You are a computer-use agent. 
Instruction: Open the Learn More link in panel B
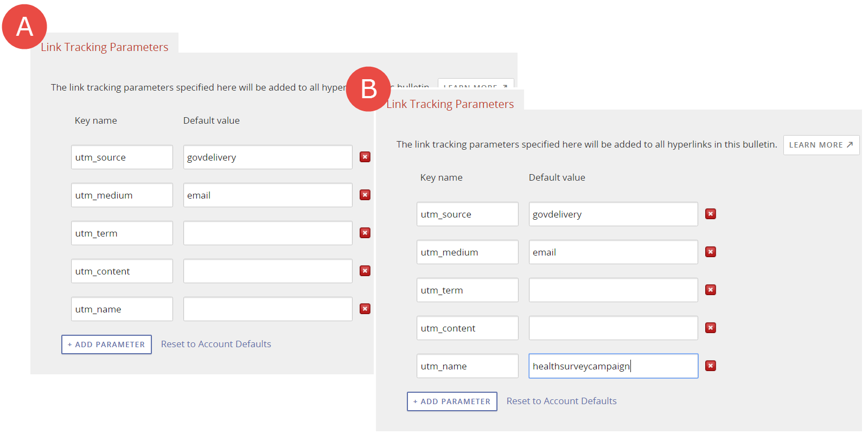pyautogui.click(x=821, y=145)
